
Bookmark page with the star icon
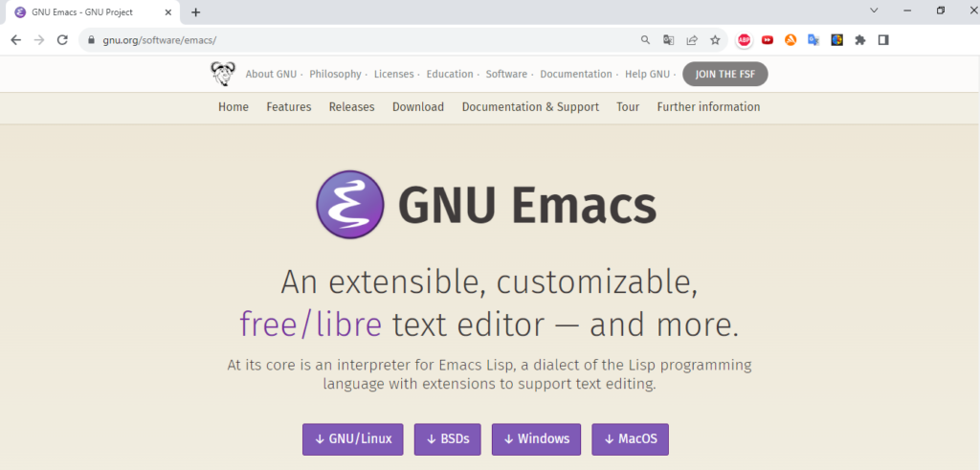[x=715, y=40]
